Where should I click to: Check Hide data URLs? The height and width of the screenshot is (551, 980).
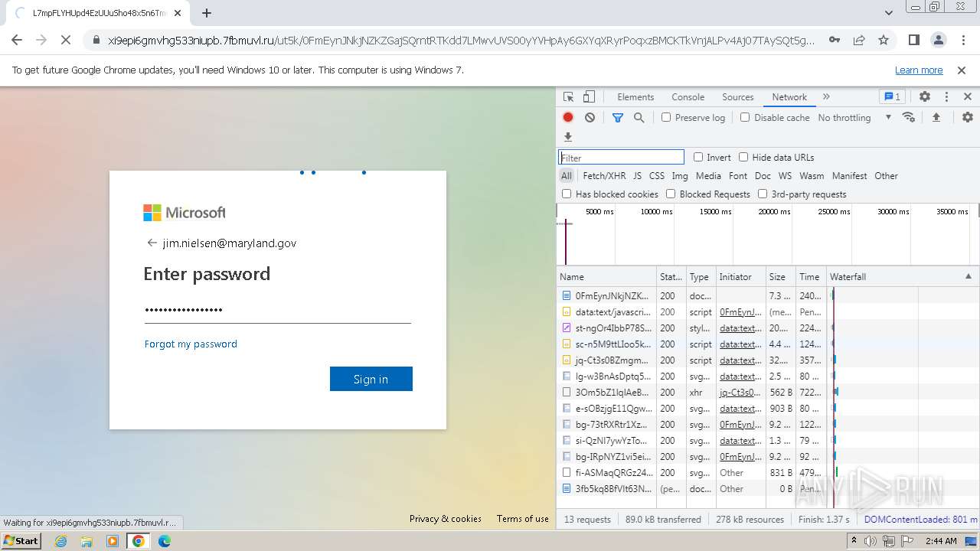tap(743, 158)
